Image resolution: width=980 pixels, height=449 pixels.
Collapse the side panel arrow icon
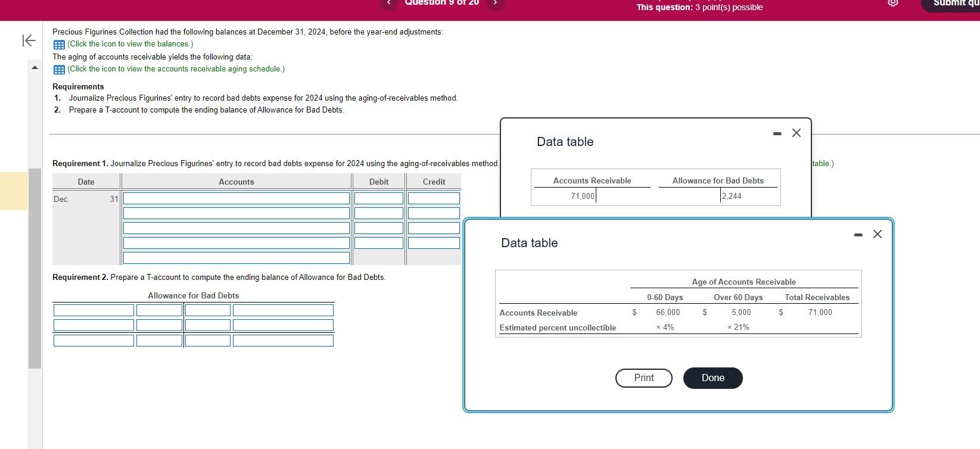(x=29, y=40)
